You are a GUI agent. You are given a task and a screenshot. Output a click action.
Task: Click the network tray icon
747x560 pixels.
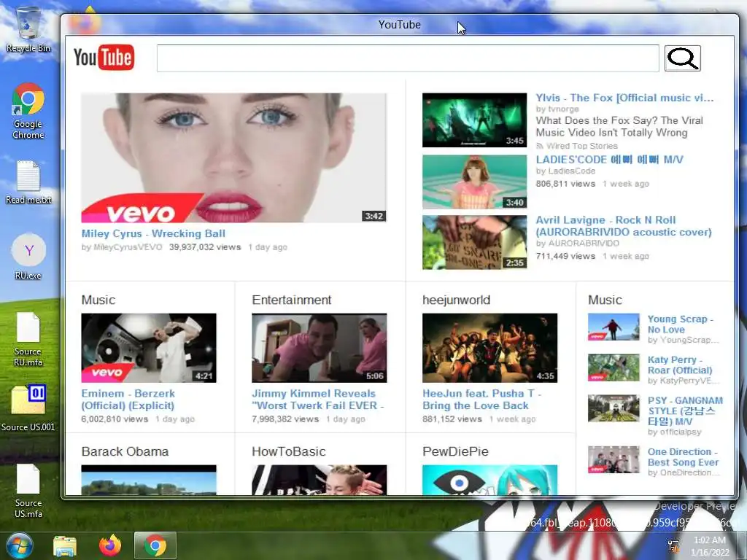(673, 545)
